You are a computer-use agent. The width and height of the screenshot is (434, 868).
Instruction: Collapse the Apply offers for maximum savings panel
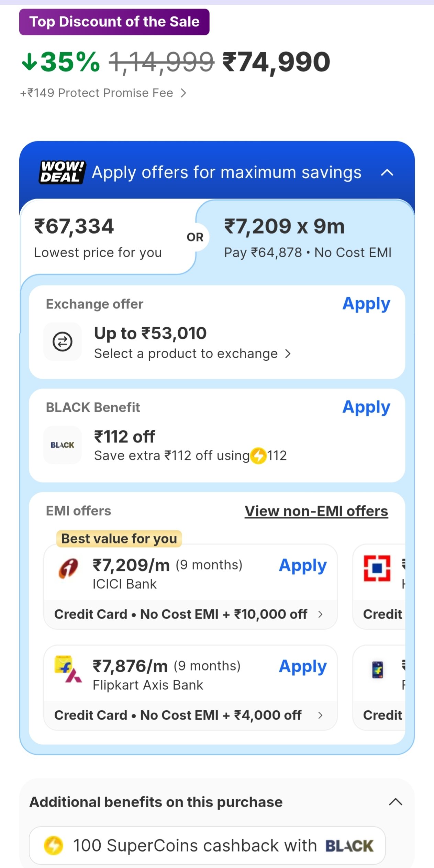click(x=387, y=172)
